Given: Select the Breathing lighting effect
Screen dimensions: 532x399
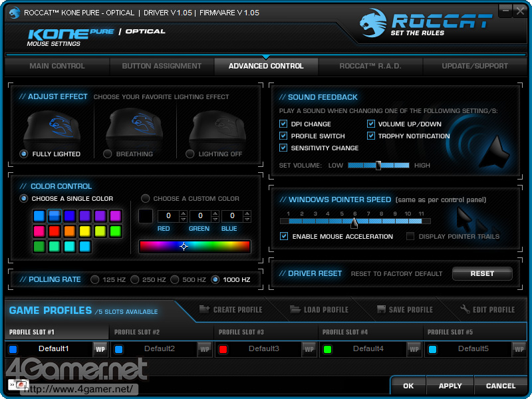Looking at the screenshot, I should (x=107, y=154).
